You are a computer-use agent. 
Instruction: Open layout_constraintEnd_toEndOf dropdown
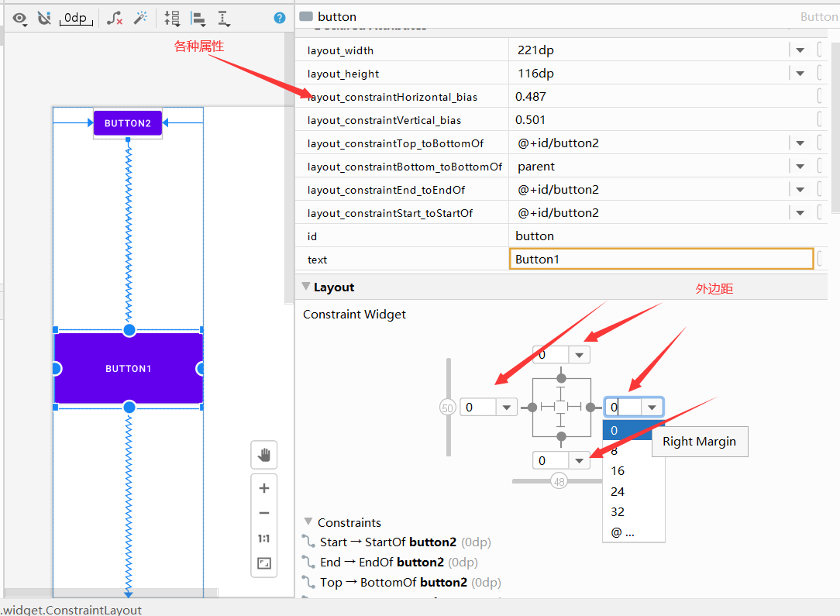click(x=800, y=190)
